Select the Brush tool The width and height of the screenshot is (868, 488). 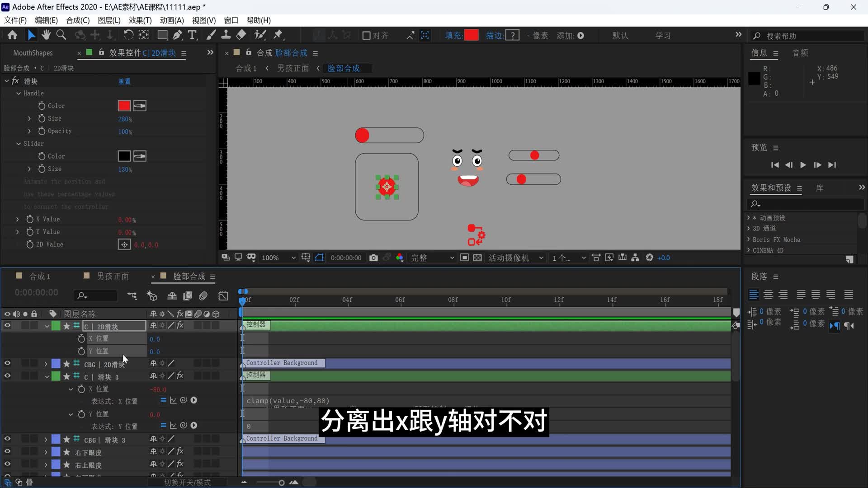pyautogui.click(x=211, y=35)
